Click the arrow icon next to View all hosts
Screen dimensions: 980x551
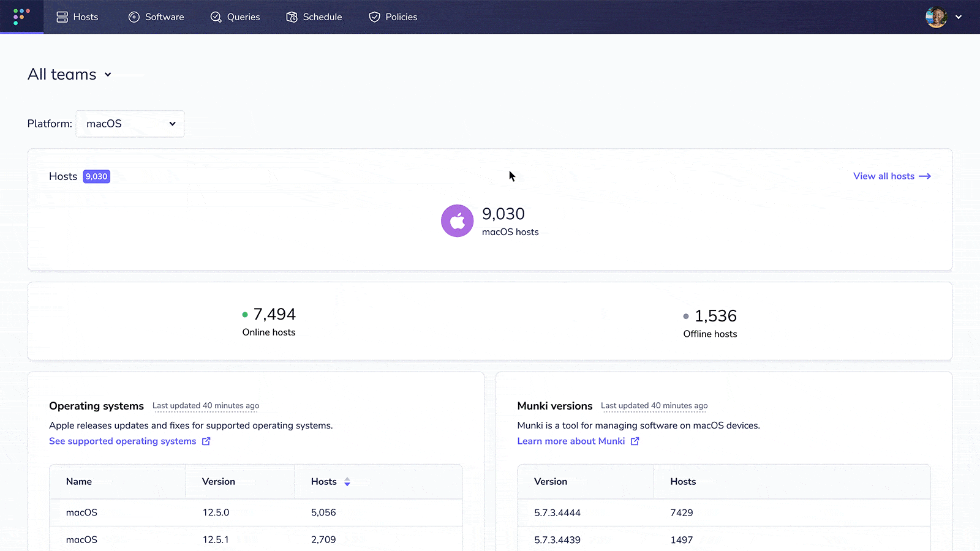925,176
